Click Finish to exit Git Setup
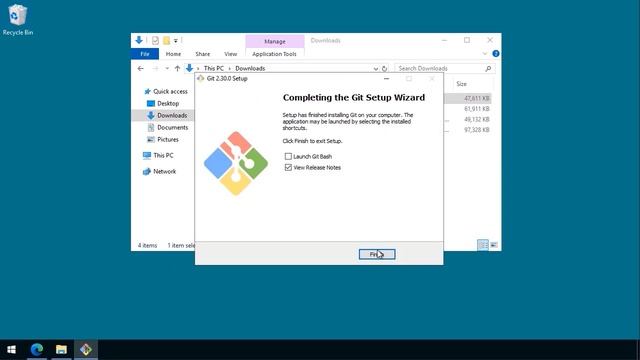The image size is (640, 360). click(377, 254)
